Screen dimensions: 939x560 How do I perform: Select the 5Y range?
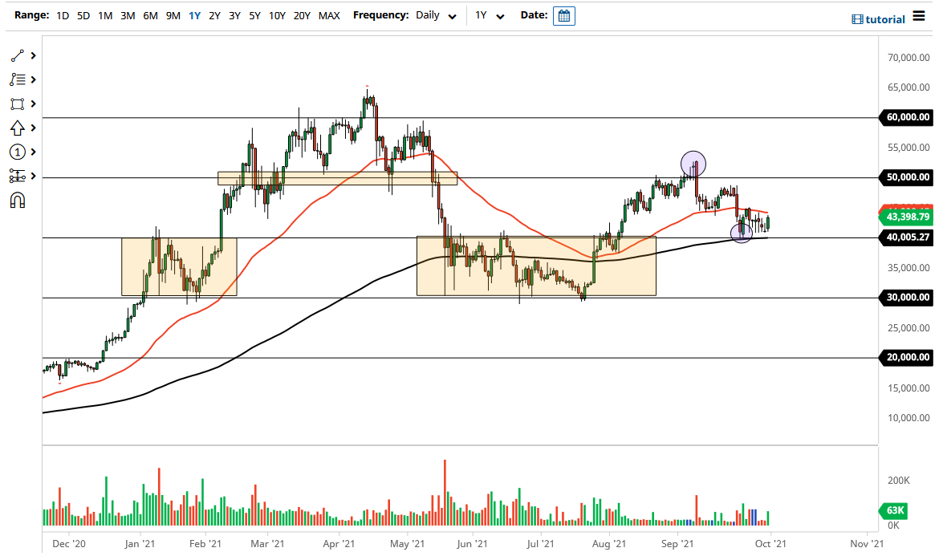(x=254, y=15)
